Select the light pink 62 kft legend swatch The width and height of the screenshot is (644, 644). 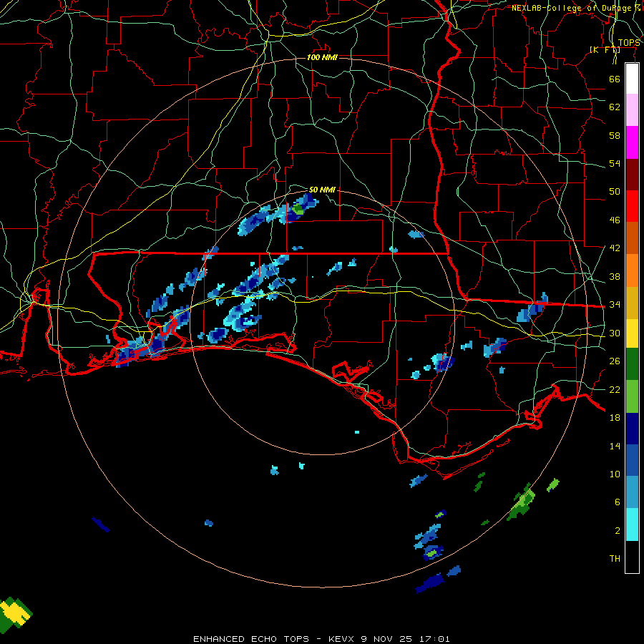(632, 110)
